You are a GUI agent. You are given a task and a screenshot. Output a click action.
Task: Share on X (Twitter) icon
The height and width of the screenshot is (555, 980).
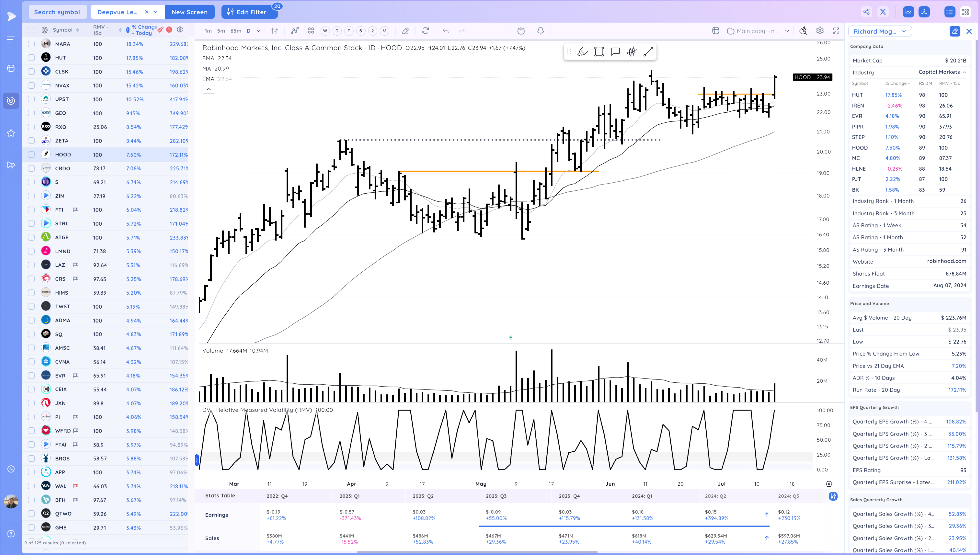(x=883, y=12)
